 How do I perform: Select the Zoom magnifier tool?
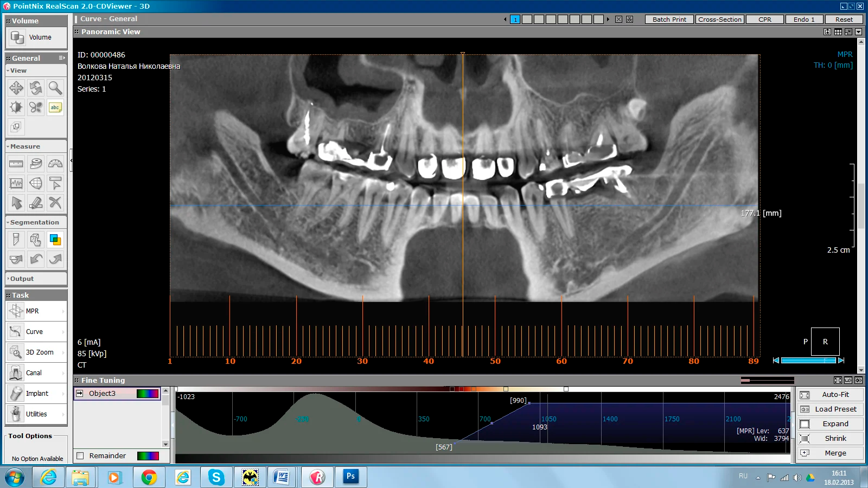tap(55, 88)
